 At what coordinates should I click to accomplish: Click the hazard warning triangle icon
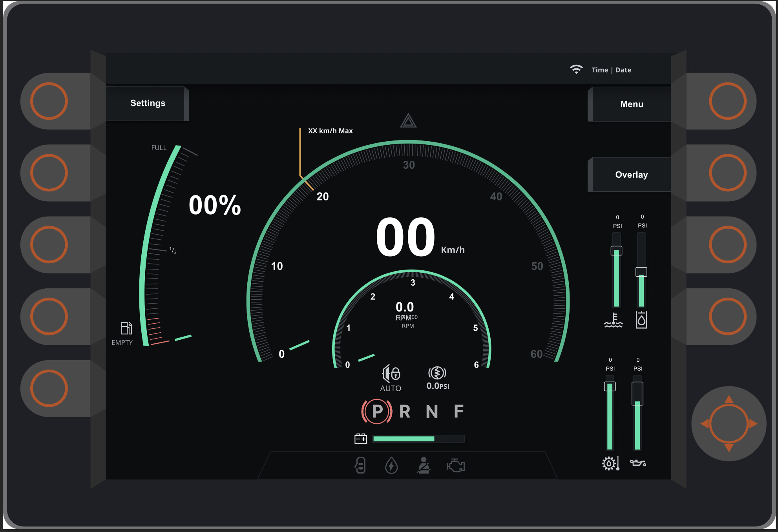(408, 121)
